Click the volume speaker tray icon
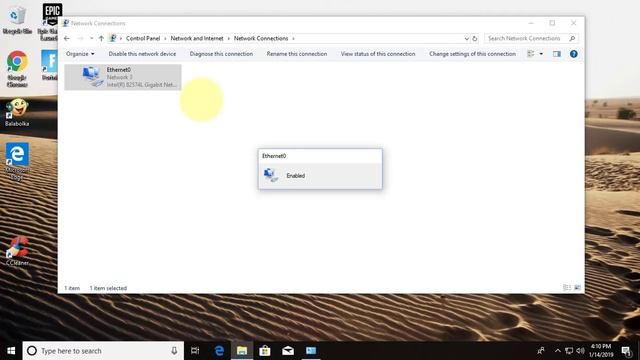The width and height of the screenshot is (640, 360). pos(580,351)
